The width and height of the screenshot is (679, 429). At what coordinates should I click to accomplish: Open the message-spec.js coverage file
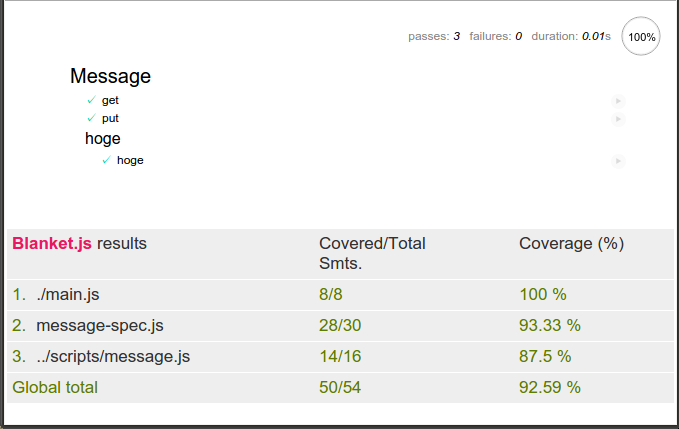coord(100,326)
